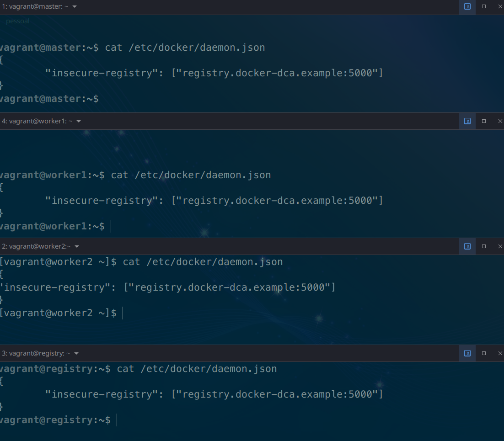504x441 pixels.
Task: Toggle broadcast grouping on the registry pane
Action: click(x=467, y=353)
